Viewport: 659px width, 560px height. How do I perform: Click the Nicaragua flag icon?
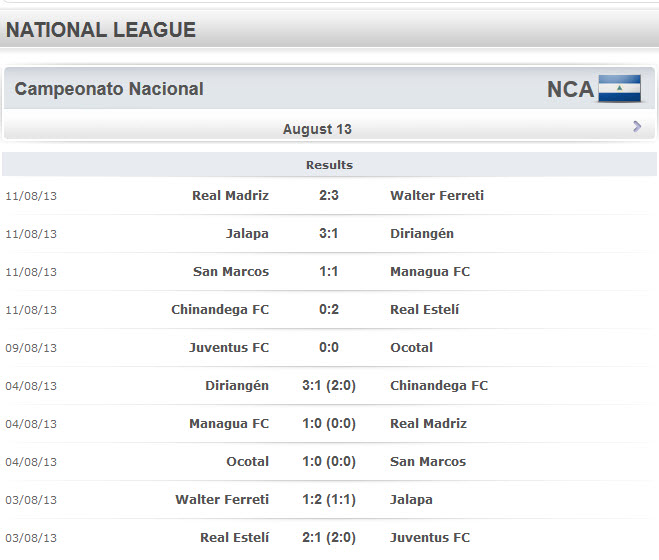(619, 89)
